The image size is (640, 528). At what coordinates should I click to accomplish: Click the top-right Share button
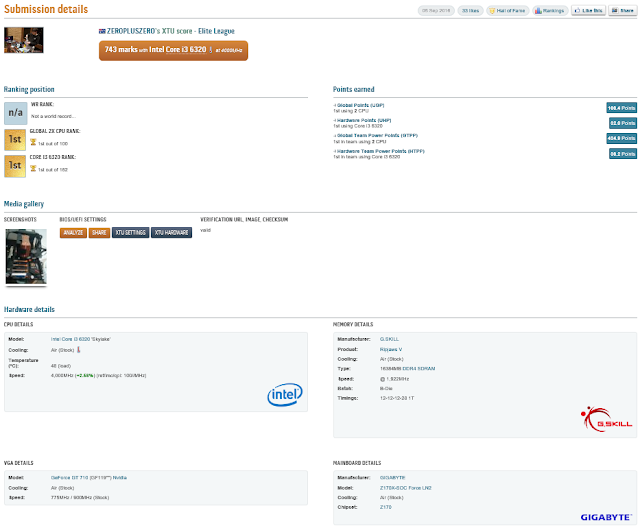pyautogui.click(x=621, y=11)
